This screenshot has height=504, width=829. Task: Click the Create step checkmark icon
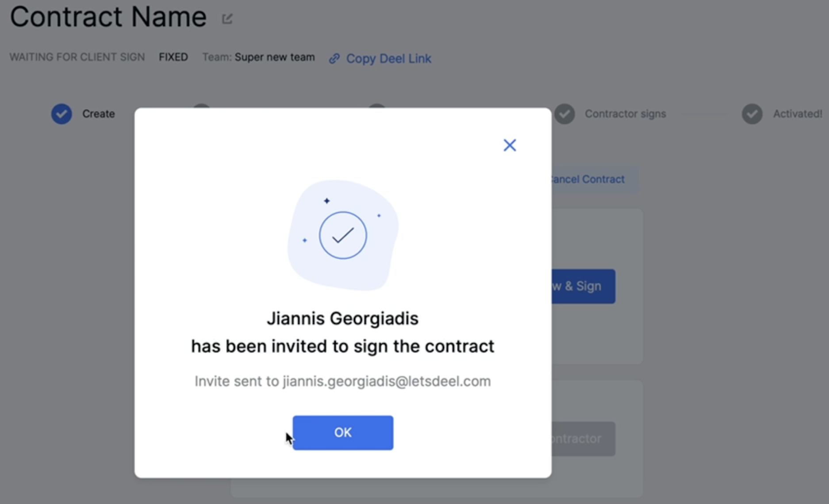pos(61,114)
